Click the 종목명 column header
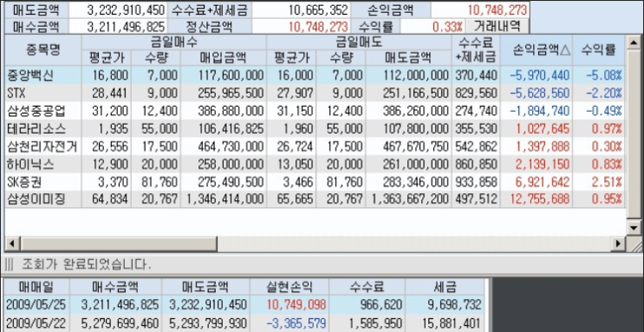Viewport: 644px width, 332px height. pos(43,49)
